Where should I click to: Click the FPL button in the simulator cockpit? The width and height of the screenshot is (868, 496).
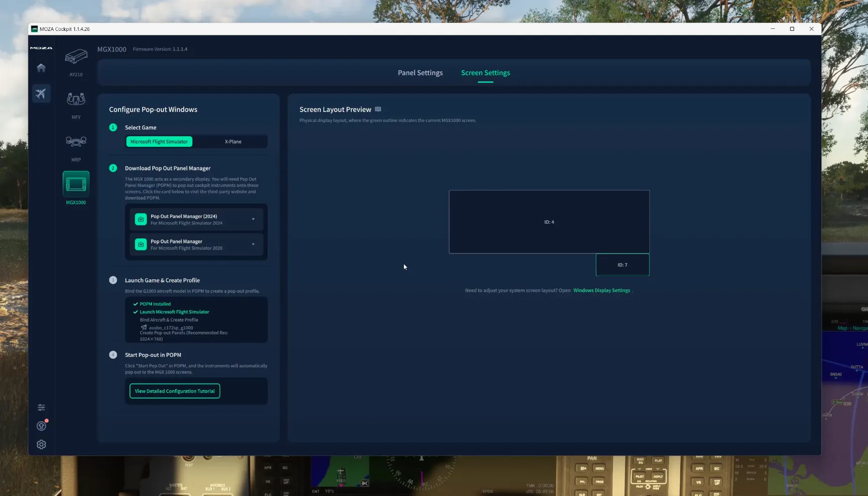point(583,481)
